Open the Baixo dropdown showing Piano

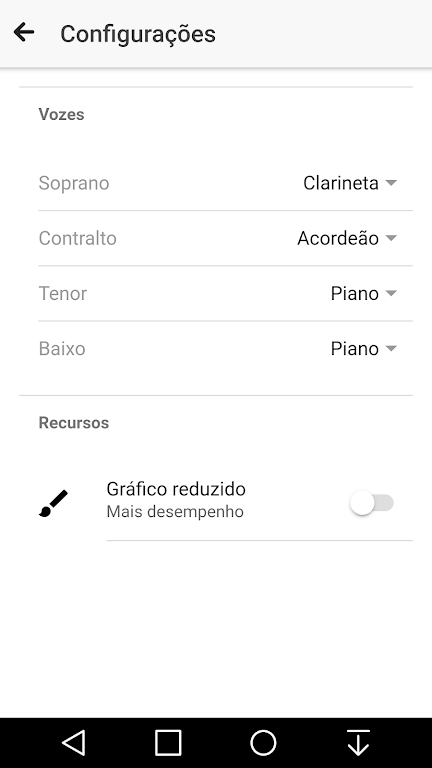point(363,349)
